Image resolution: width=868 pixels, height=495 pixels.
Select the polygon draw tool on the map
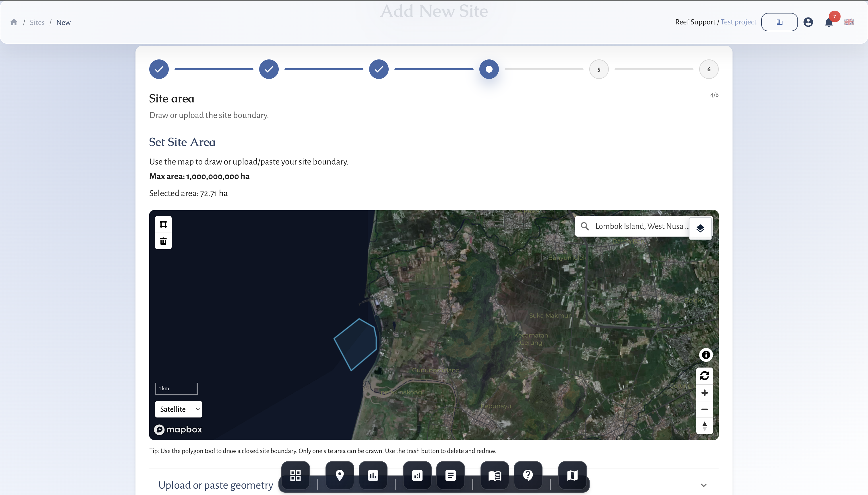[x=163, y=224]
